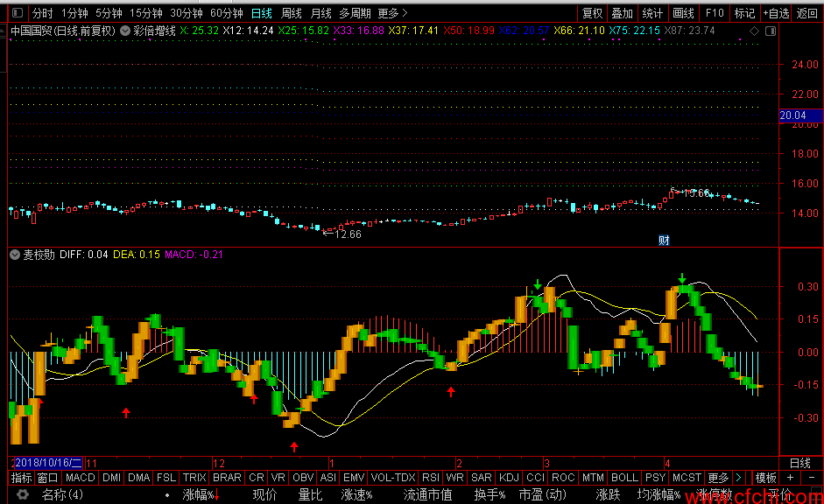
Task: Select the RSI indicator
Action: 431,478
